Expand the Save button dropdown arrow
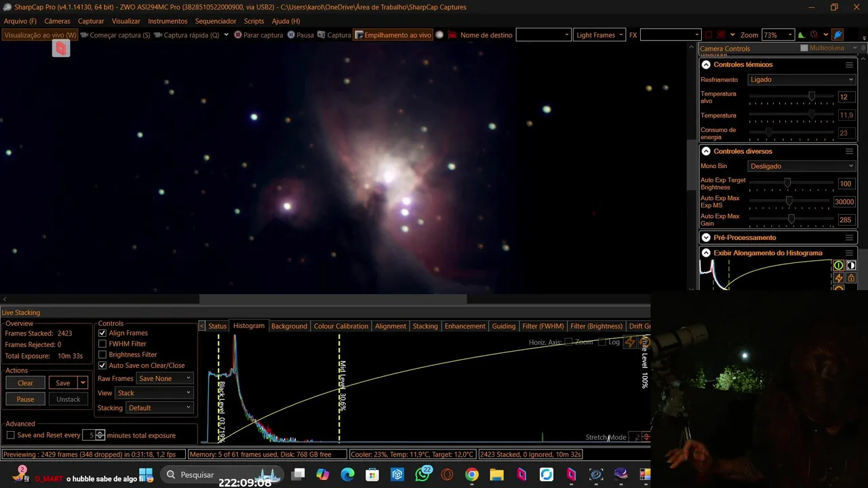 click(83, 383)
